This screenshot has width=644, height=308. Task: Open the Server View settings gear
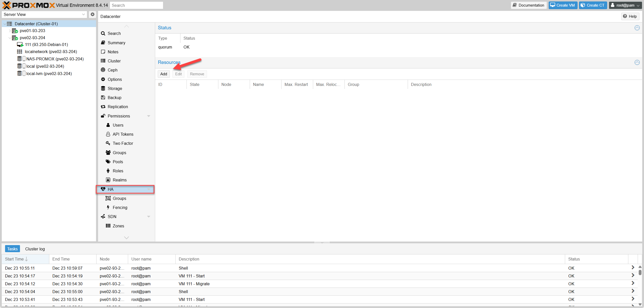point(92,14)
